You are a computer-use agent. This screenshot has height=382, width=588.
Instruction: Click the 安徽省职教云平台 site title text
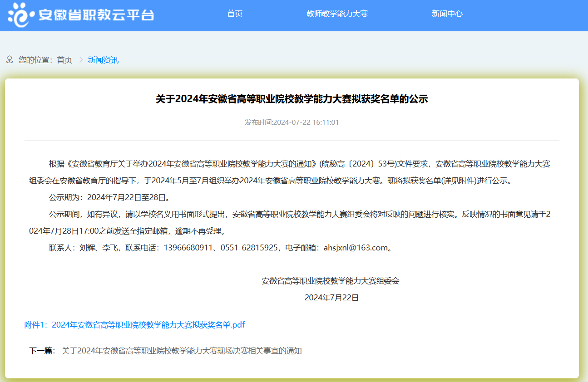96,15
